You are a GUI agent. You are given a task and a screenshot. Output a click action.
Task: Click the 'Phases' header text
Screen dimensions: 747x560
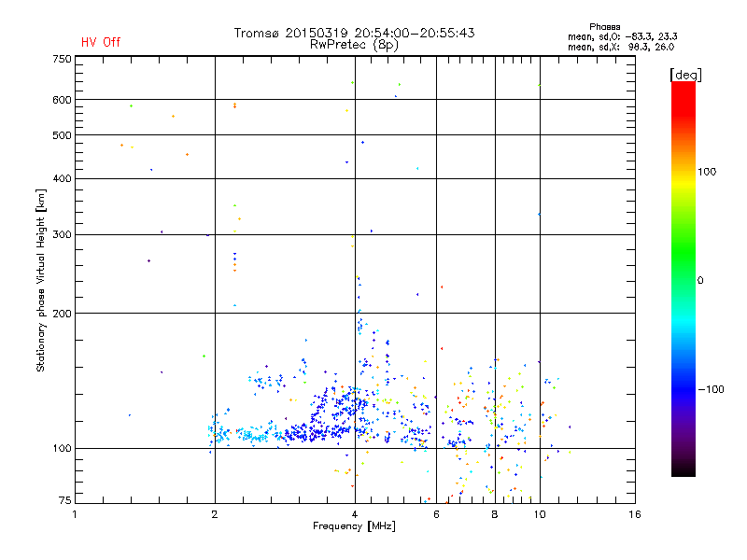(604, 27)
